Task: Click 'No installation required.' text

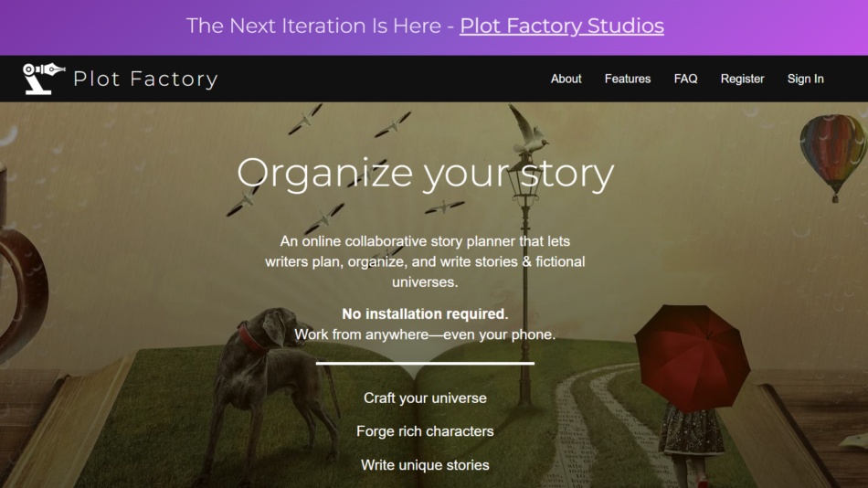Action: pyautogui.click(x=425, y=314)
